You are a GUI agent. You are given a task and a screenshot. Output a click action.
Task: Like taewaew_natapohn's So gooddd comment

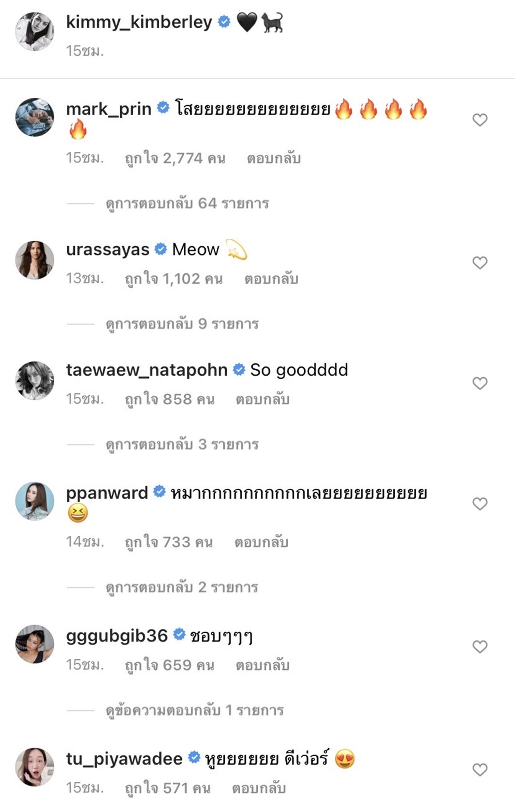pyautogui.click(x=480, y=383)
